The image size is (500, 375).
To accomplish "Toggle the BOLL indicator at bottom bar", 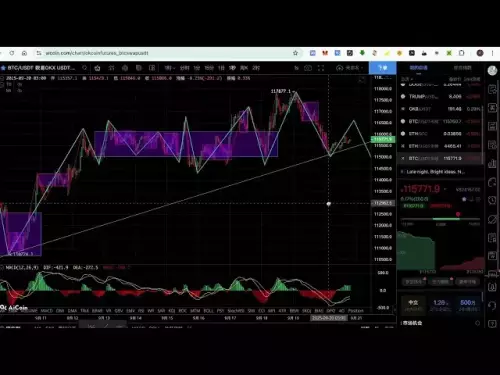I will 208,311.
